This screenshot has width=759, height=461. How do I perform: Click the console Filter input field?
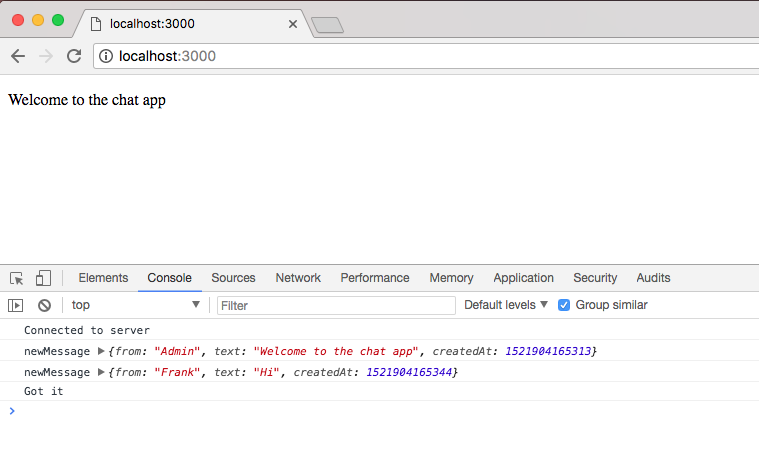(335, 305)
